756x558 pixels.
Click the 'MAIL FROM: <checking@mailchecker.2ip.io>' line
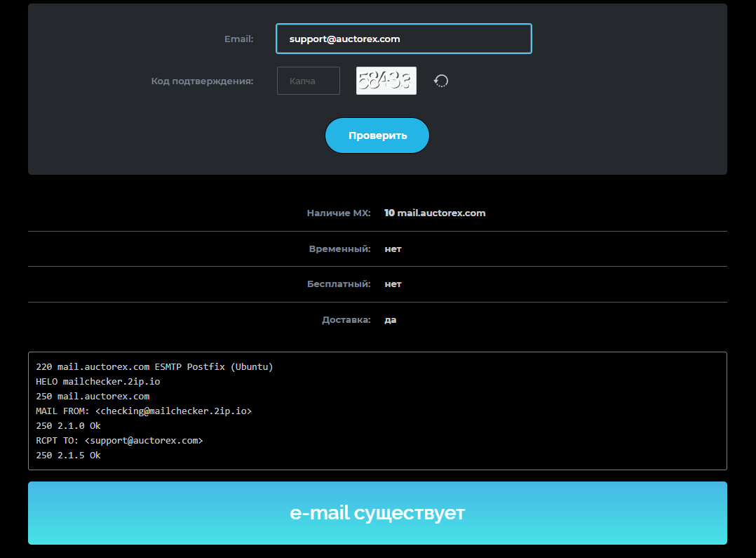tap(144, 411)
